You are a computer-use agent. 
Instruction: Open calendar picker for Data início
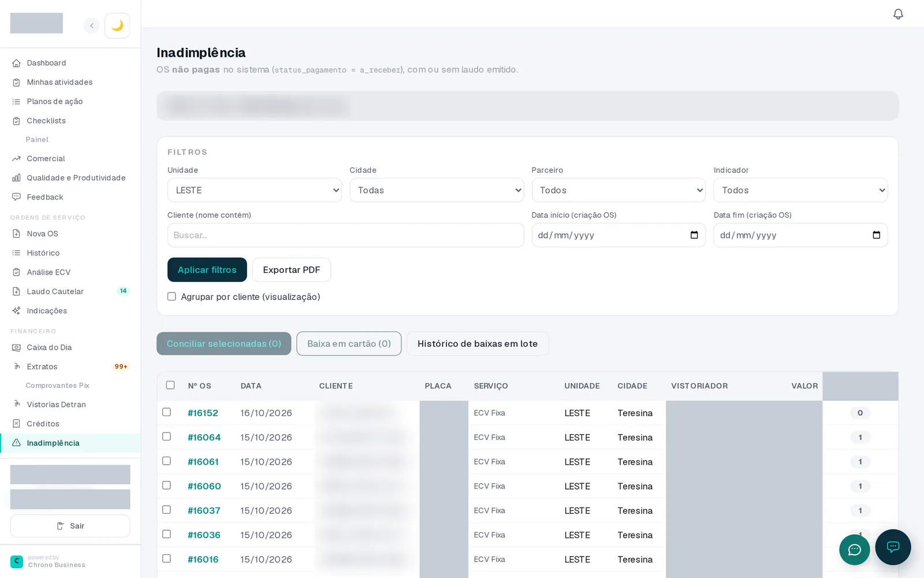(x=694, y=235)
